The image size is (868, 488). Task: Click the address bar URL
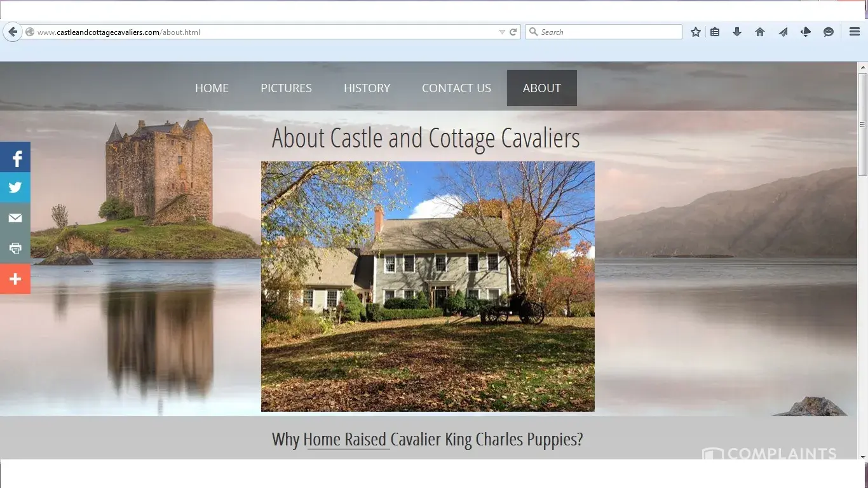(x=119, y=32)
